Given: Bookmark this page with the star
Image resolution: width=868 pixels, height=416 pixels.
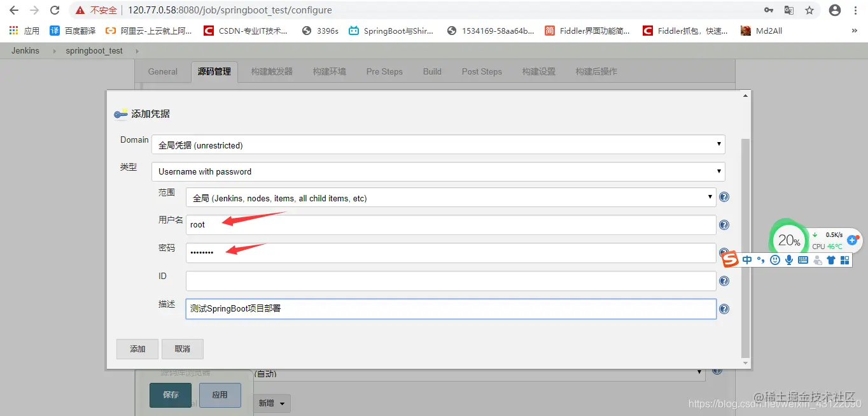Looking at the screenshot, I should click(x=809, y=10).
